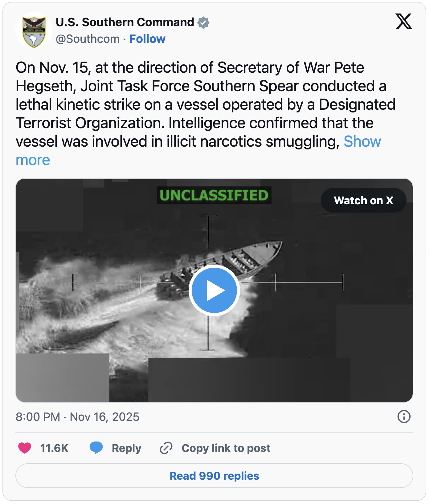Screen dimensions: 429x504
Task: Click the 11.6K likes count
Action: click(x=54, y=448)
